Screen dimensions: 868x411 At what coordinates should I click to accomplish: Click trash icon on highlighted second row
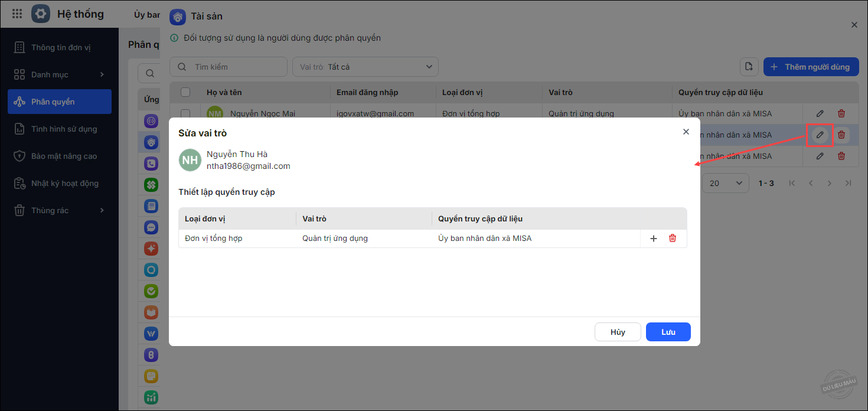(841, 135)
